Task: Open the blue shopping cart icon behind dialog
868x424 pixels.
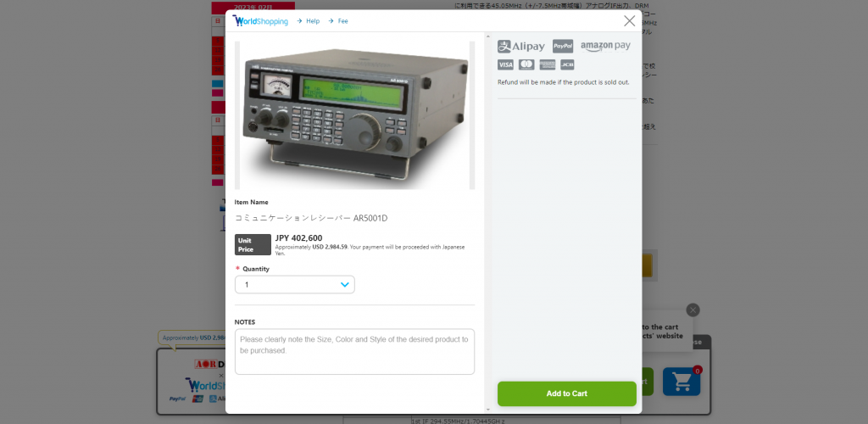Action: [682, 382]
